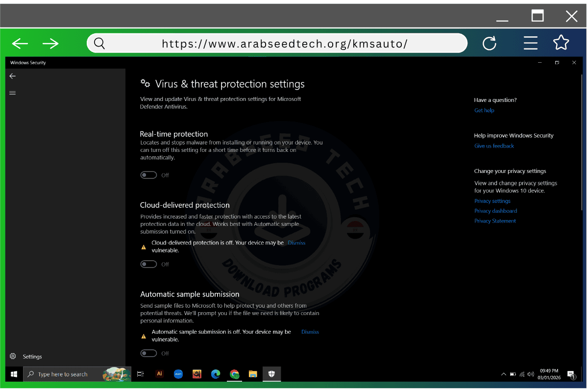Click the Windows Security shield taskbar icon
The height and width of the screenshot is (392, 588).
[x=271, y=374]
